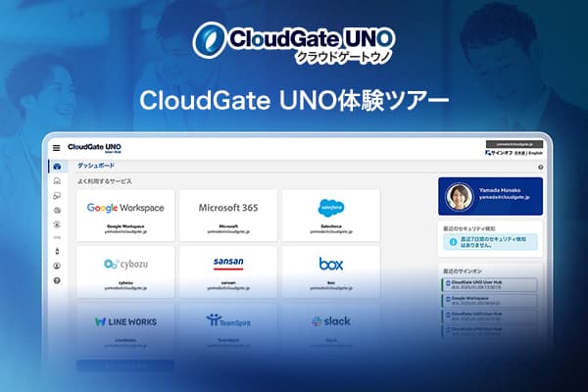Click the 最近のサインオン heading
The width and height of the screenshot is (588, 392).
click(x=463, y=270)
